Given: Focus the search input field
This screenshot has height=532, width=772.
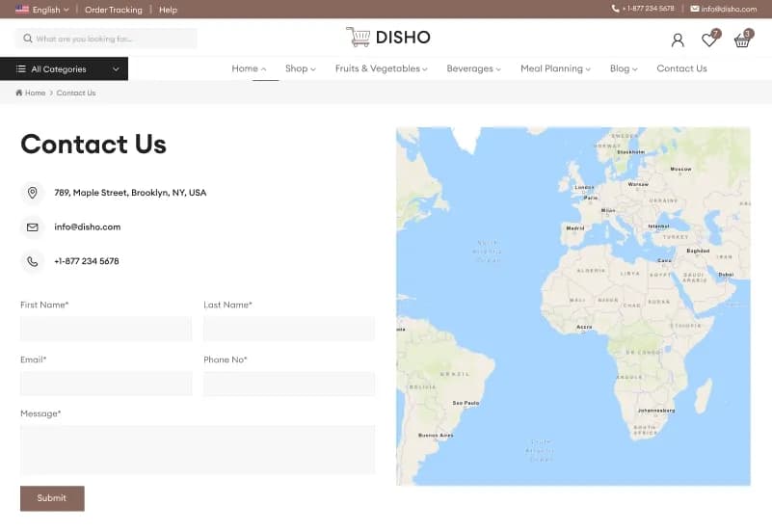Looking at the screenshot, I should (x=106, y=39).
